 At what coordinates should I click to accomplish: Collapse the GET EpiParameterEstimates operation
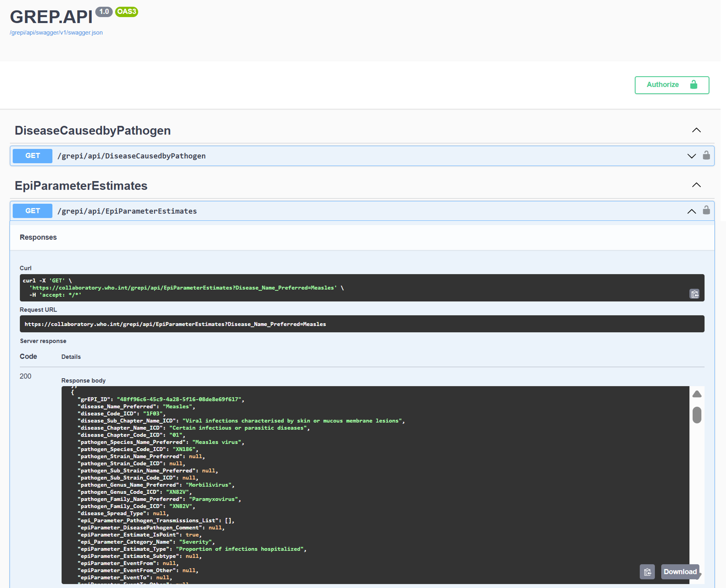[691, 211]
